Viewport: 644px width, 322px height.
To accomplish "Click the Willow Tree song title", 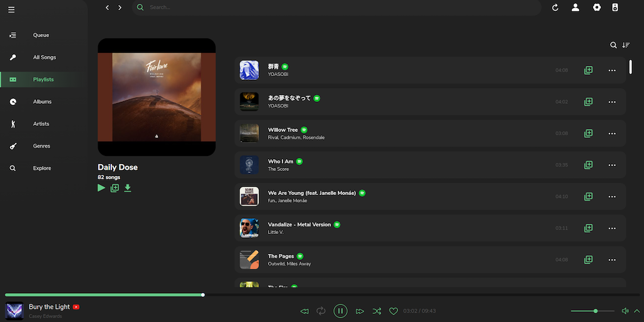I will [283, 130].
